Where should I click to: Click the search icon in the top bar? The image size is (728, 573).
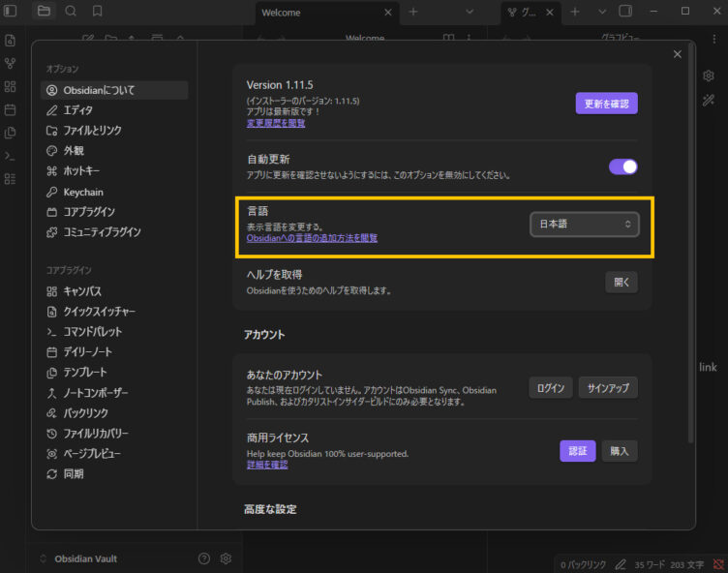(x=71, y=12)
